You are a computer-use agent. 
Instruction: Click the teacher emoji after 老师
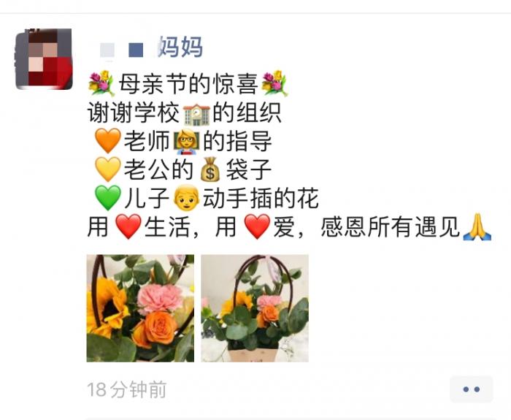click(187, 142)
